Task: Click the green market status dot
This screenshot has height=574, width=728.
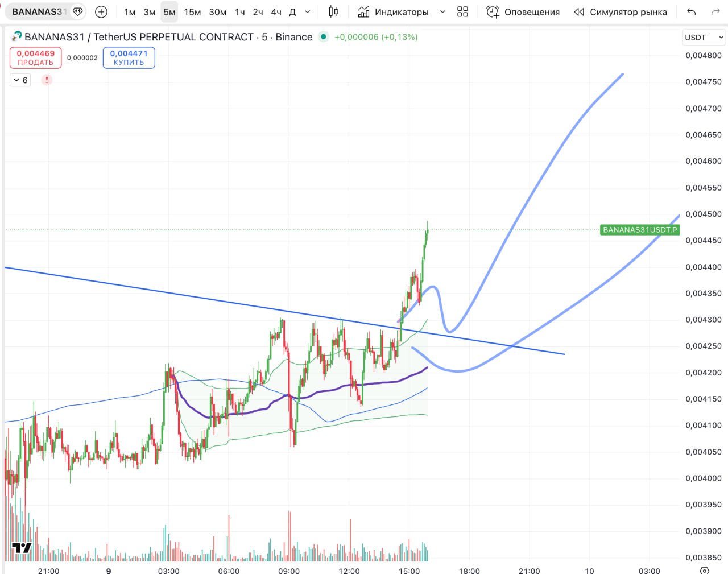Action: (x=324, y=37)
